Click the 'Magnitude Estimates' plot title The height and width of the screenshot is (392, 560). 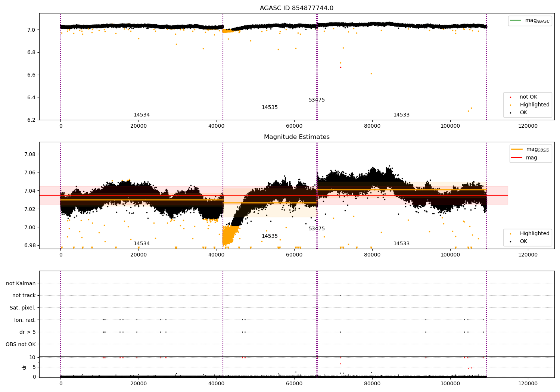click(296, 137)
